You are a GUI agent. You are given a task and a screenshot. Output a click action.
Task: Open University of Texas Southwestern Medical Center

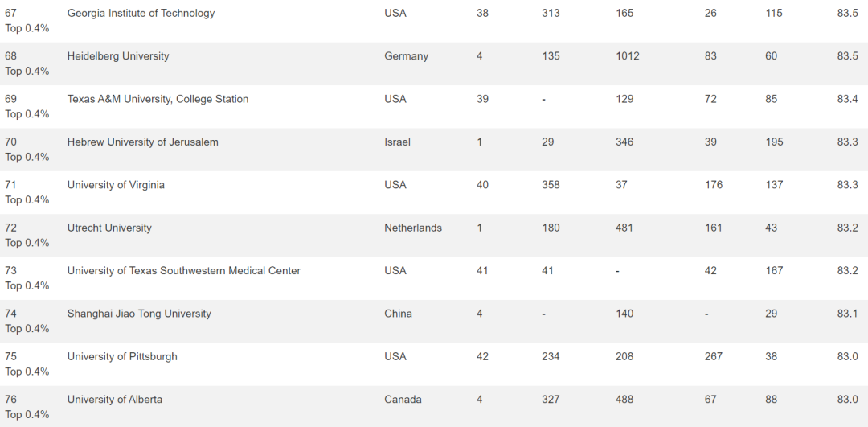[x=184, y=271]
